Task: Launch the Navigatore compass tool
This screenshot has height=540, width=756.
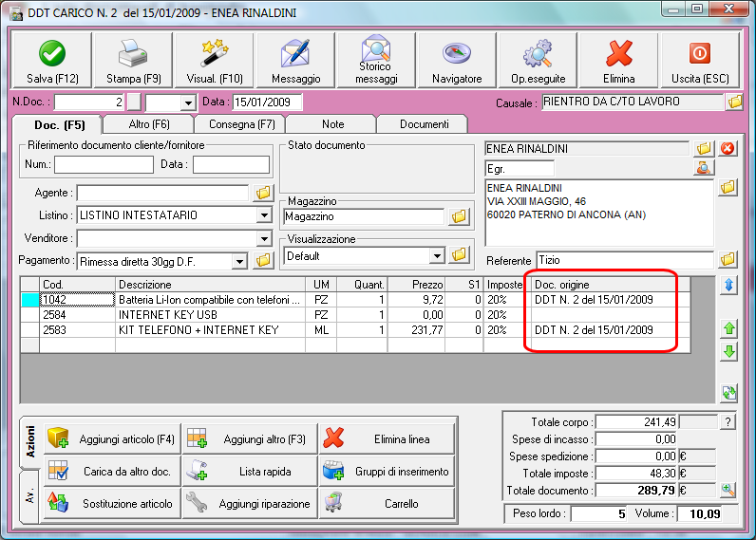Action: tap(457, 61)
